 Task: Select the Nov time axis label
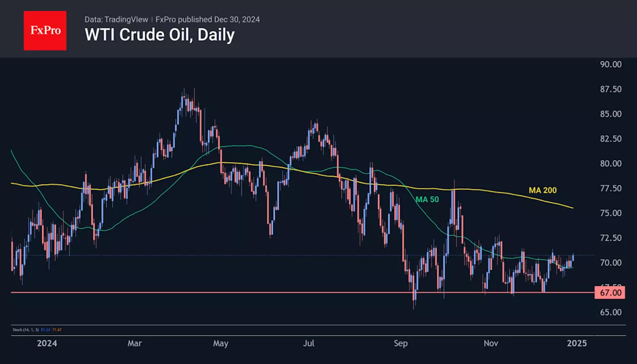(x=491, y=343)
